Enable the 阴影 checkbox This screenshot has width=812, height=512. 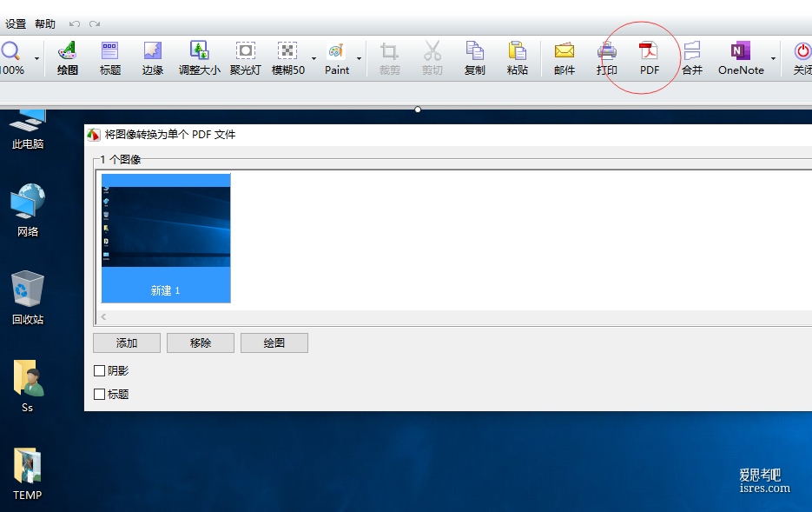(x=99, y=370)
